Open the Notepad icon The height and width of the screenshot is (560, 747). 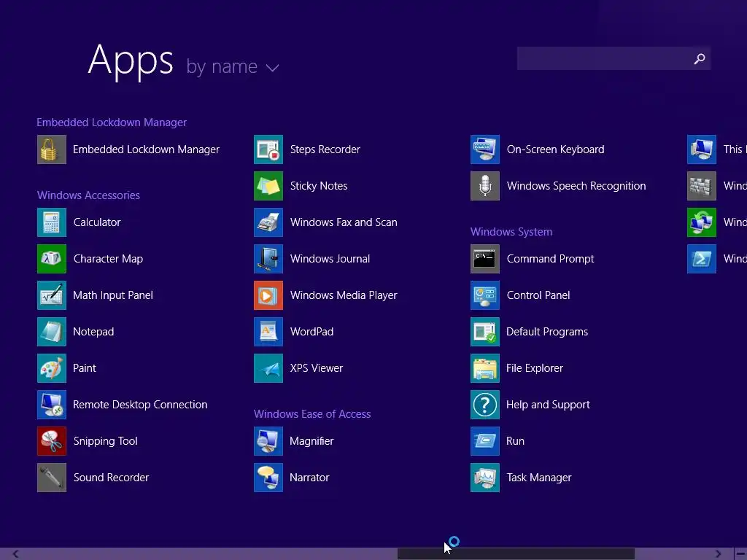[x=52, y=332]
